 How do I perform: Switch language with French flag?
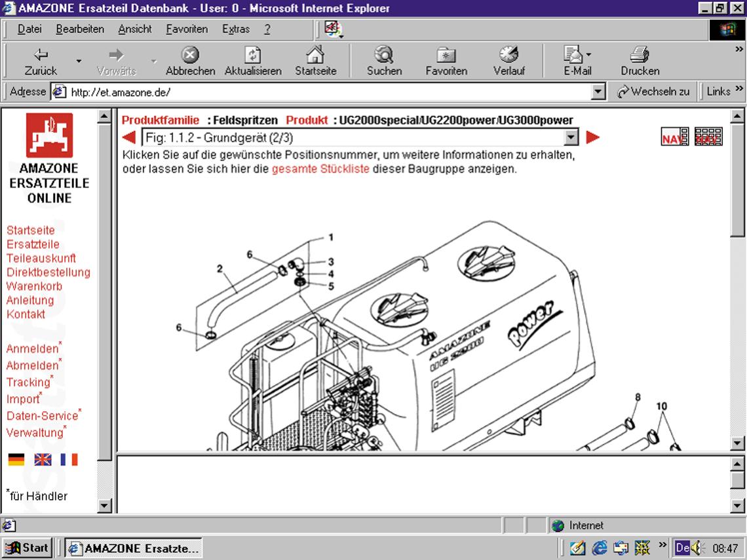69,460
